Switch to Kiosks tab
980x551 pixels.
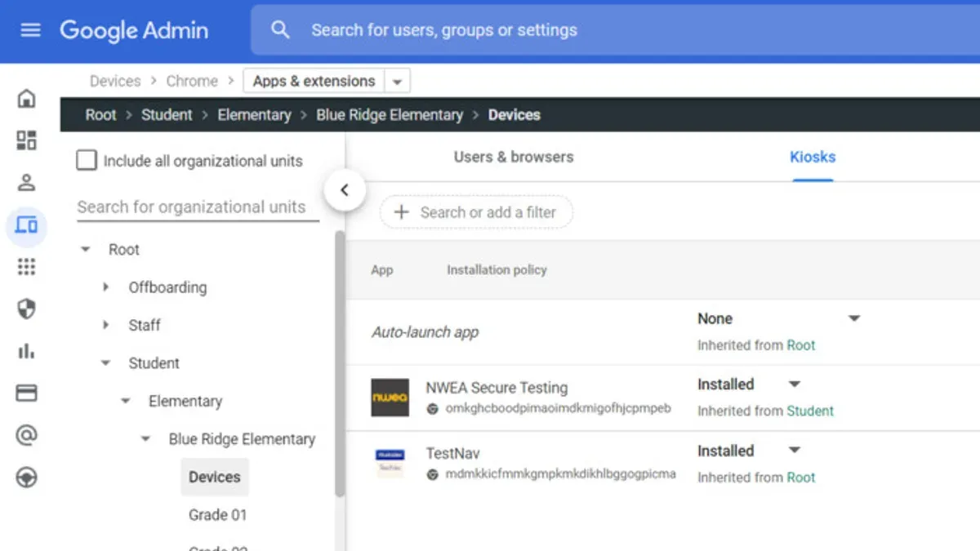pyautogui.click(x=813, y=157)
